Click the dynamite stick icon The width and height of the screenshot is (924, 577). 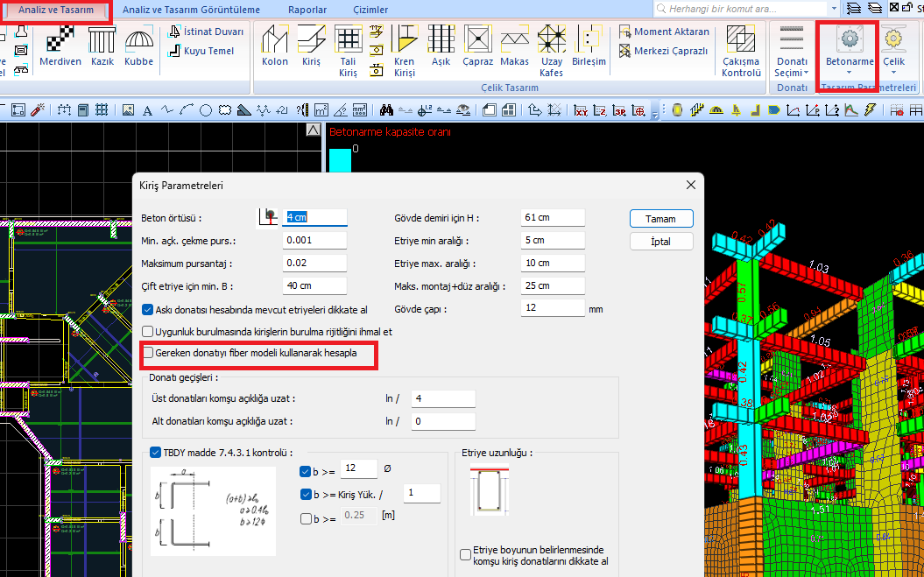(x=39, y=110)
